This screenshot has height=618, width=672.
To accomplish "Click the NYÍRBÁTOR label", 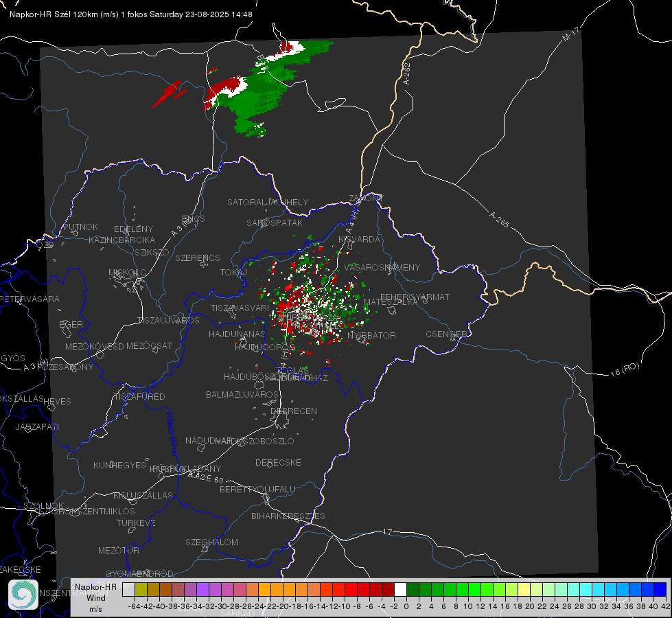I will click(371, 335).
